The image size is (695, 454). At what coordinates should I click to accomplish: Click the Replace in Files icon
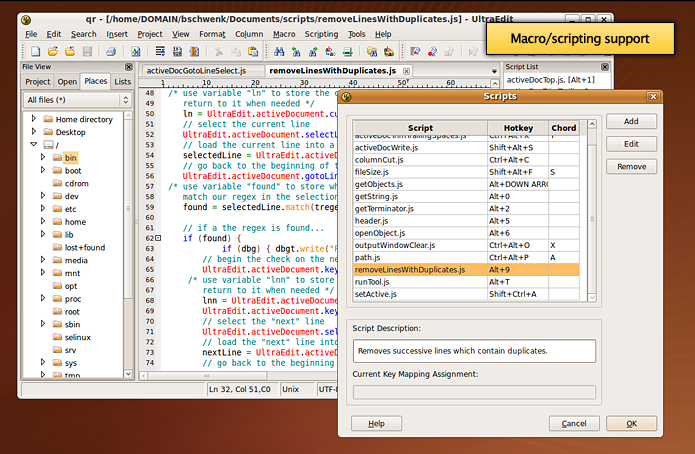[x=389, y=52]
